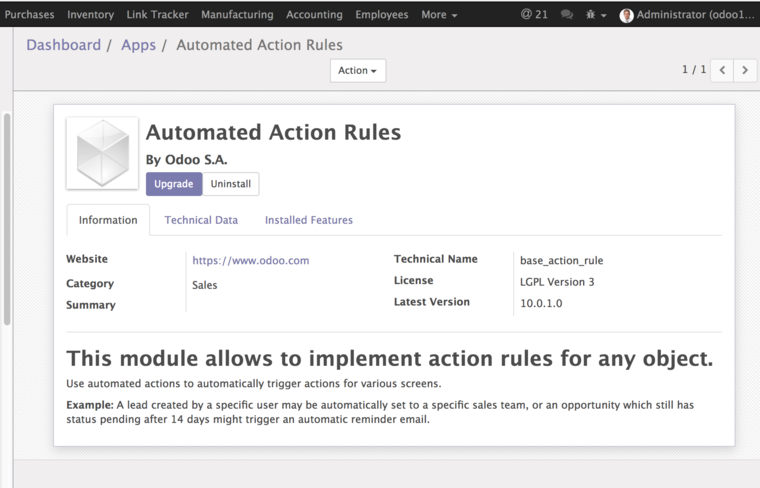Click the Website field label

[87, 259]
